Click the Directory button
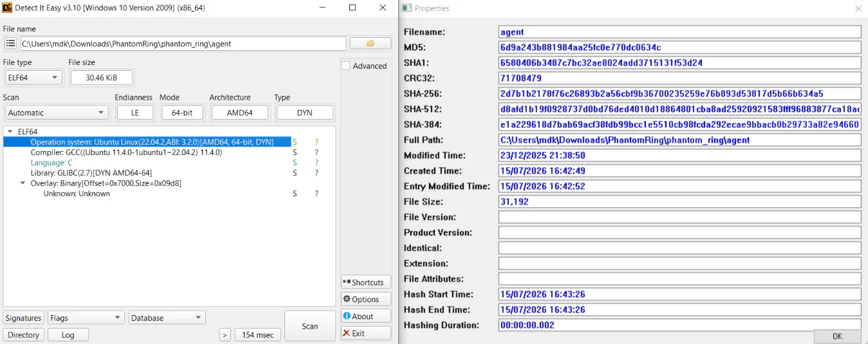 [24, 335]
